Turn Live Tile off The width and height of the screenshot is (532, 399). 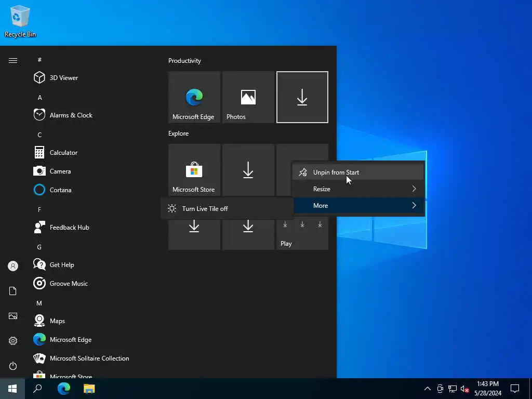point(228,208)
